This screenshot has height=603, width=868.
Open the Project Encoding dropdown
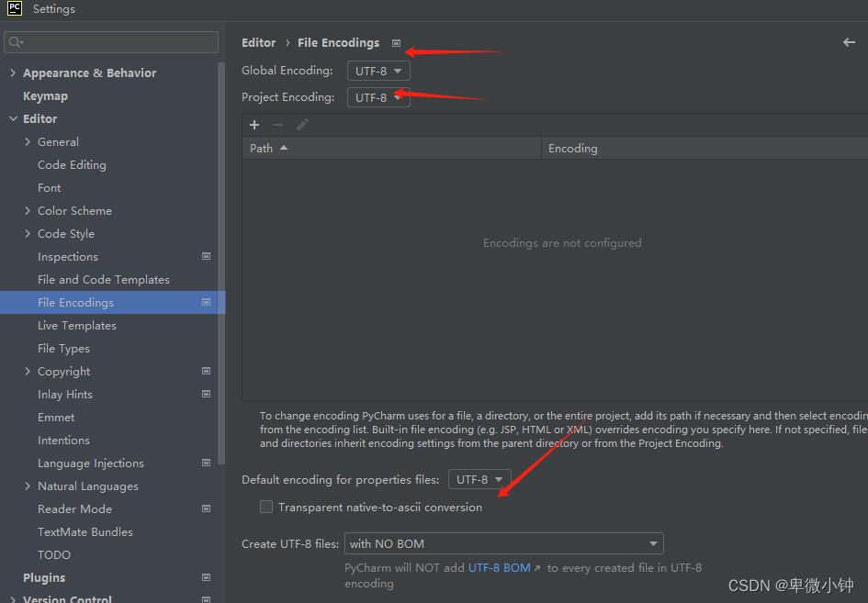(x=378, y=97)
